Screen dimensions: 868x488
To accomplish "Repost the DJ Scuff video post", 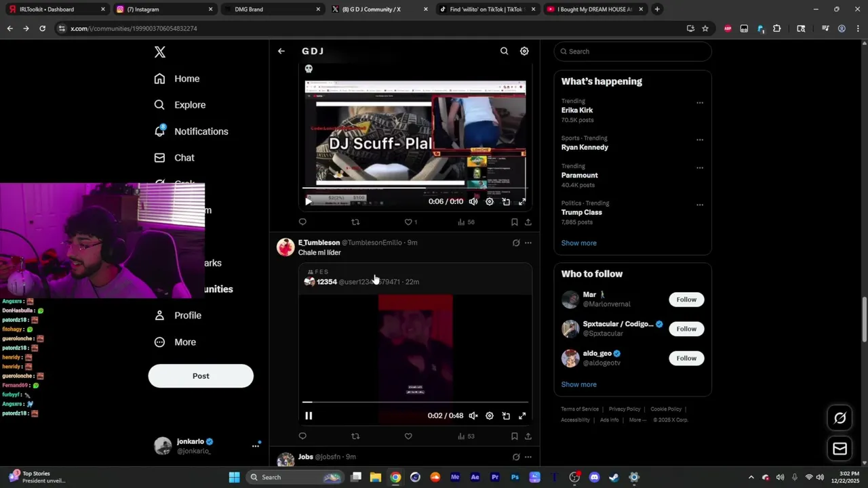I will click(355, 222).
